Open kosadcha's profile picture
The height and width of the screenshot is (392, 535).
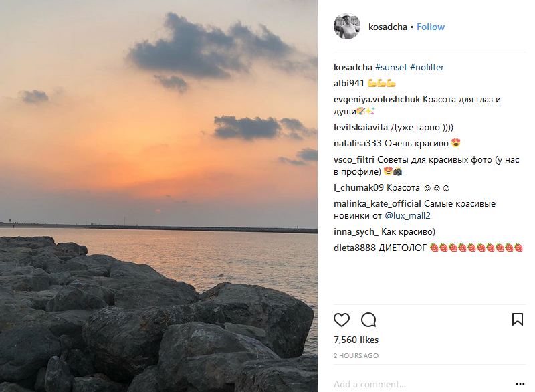pyautogui.click(x=347, y=27)
